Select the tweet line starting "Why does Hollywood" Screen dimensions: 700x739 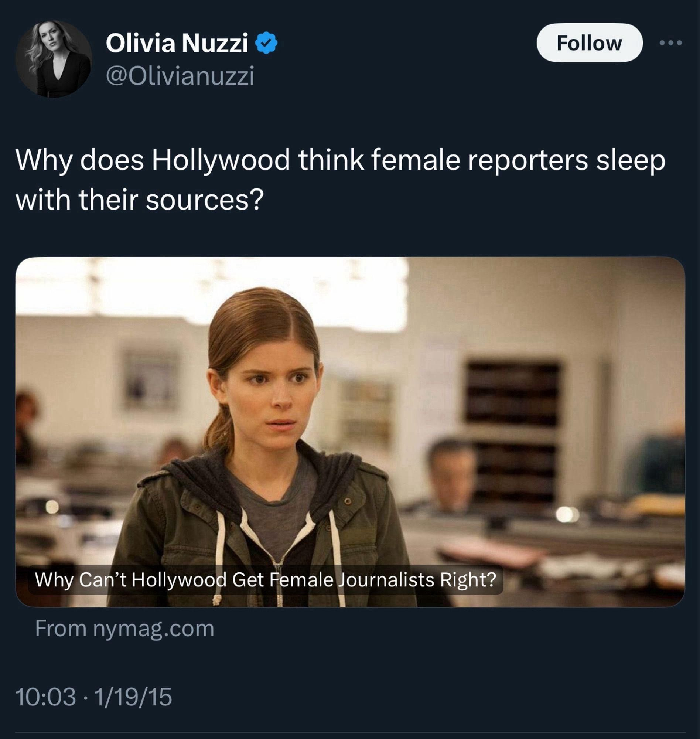(x=340, y=160)
